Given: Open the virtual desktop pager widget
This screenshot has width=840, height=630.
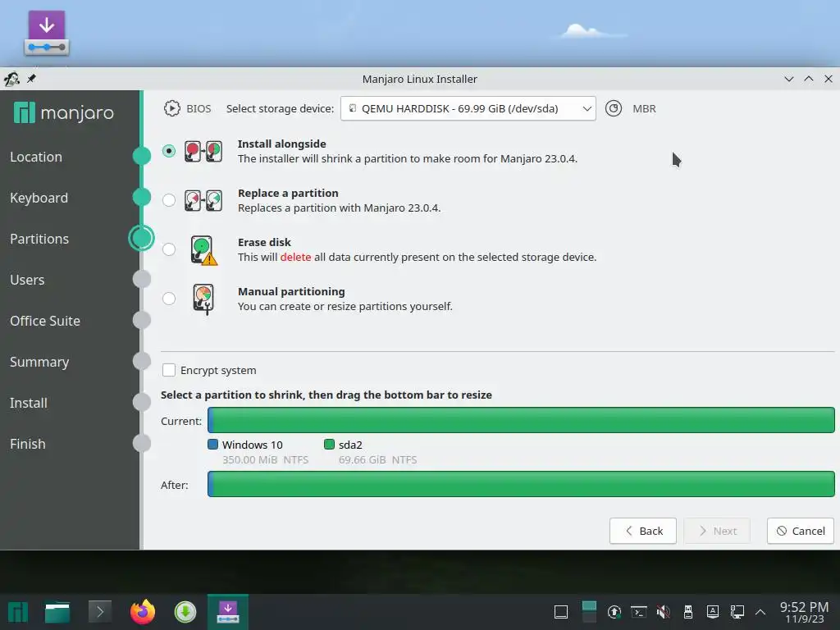Looking at the screenshot, I should (x=589, y=612).
